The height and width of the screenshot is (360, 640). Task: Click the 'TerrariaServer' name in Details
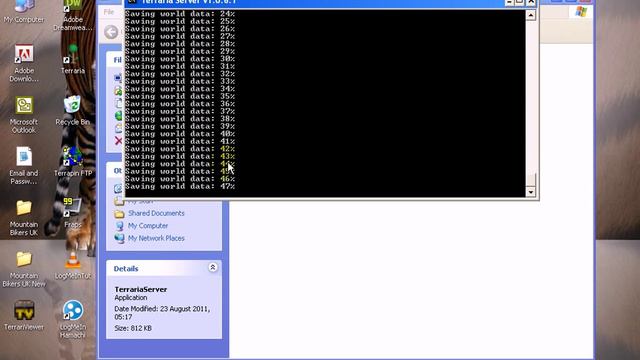pos(141,289)
